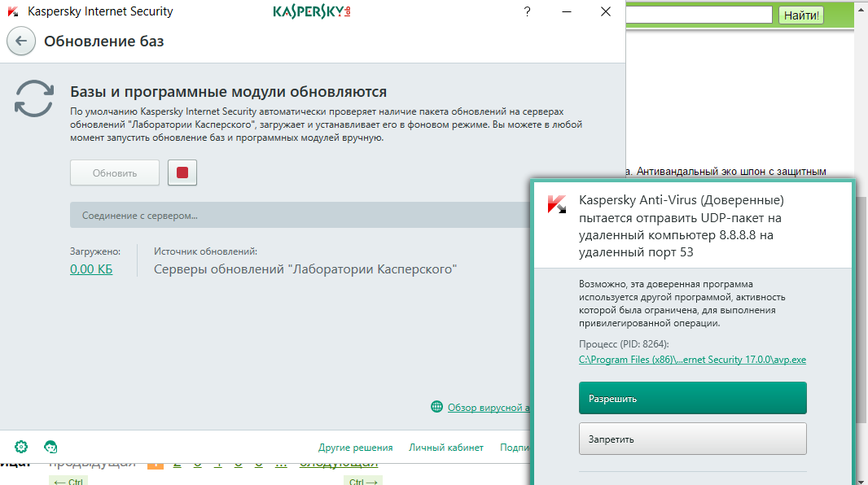Go back using the arrow button
Screen dimensions: 868x485
click(21, 42)
